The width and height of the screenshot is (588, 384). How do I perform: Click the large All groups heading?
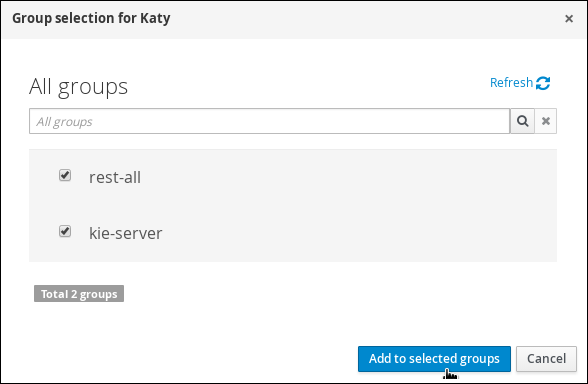point(78,87)
